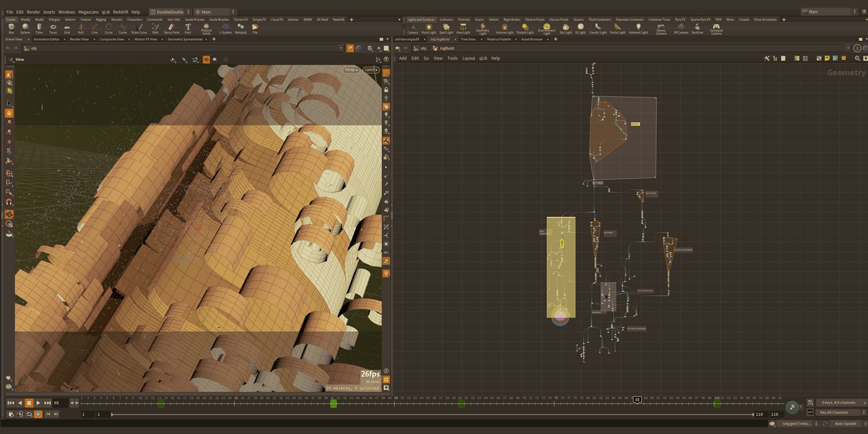Select the Font shelf tool
Image resolution: width=868 pixels, height=434 pixels.
pos(188,29)
